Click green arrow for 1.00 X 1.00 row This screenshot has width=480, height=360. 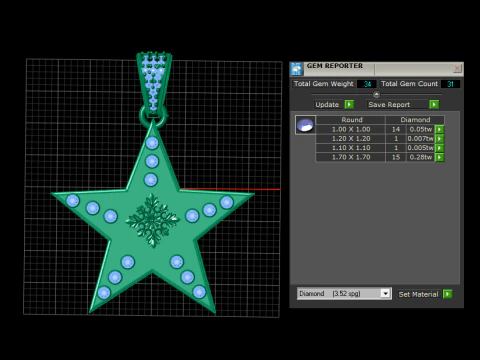click(x=439, y=129)
